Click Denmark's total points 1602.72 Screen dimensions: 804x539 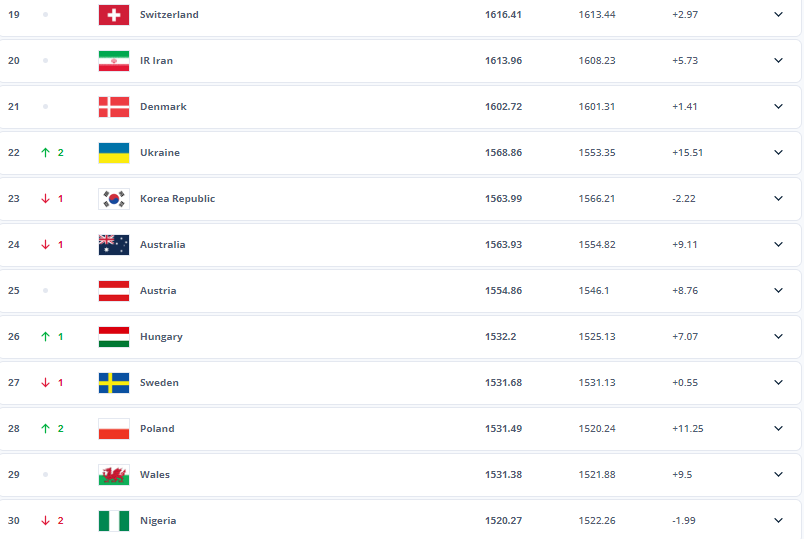coord(503,107)
